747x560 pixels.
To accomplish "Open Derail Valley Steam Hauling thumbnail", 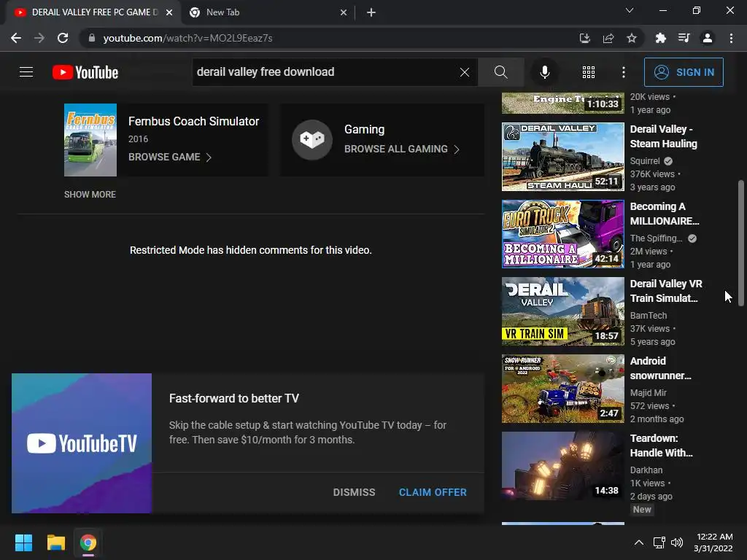I will (x=562, y=157).
